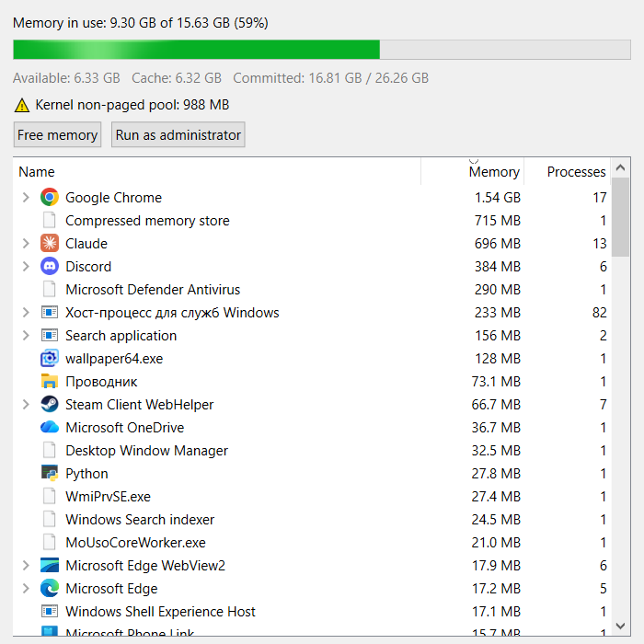Click the Microsoft Defender Antivirus file icon
This screenshot has width=644, height=644.
pyautogui.click(x=50, y=290)
